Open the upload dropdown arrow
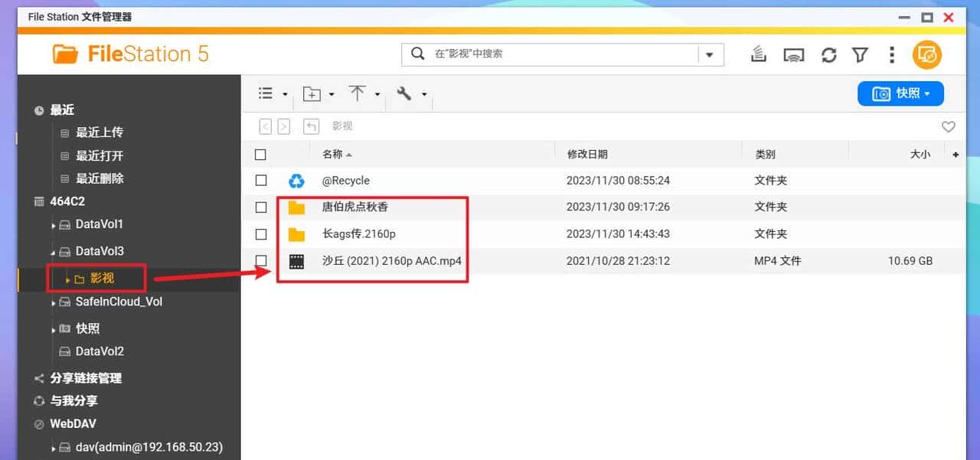This screenshot has width=980, height=460. pos(377,95)
